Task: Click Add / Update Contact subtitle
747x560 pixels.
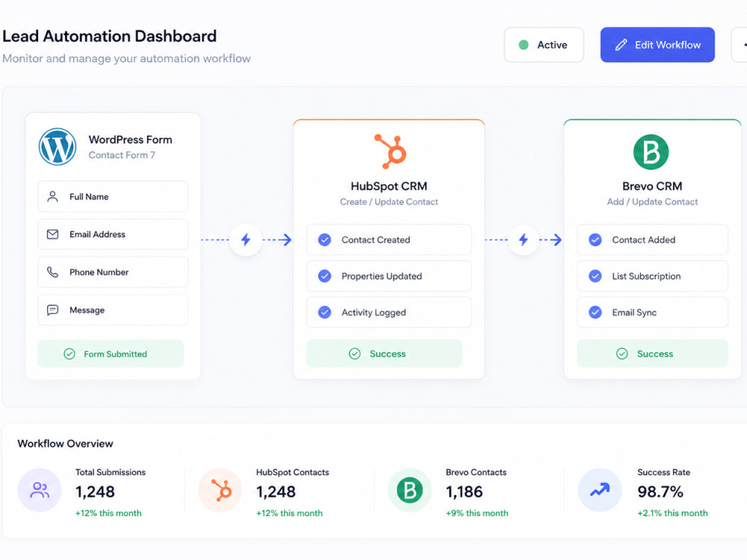Action: click(x=652, y=202)
